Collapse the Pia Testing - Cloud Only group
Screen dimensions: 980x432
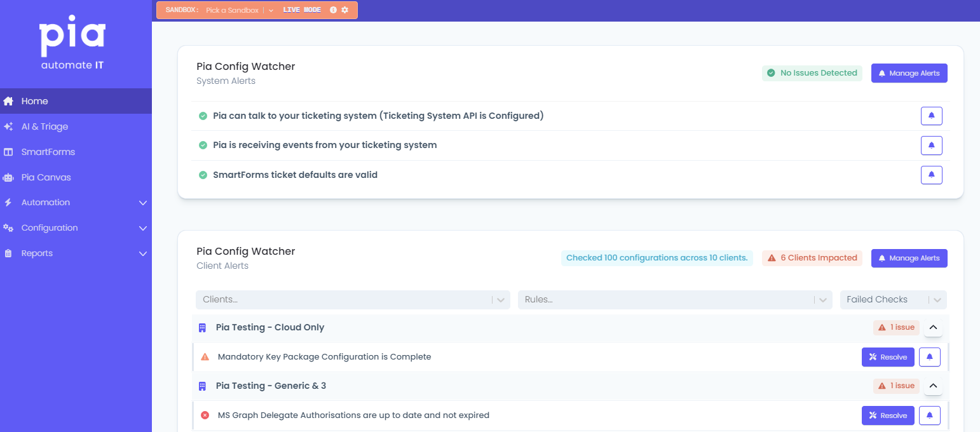coord(933,328)
